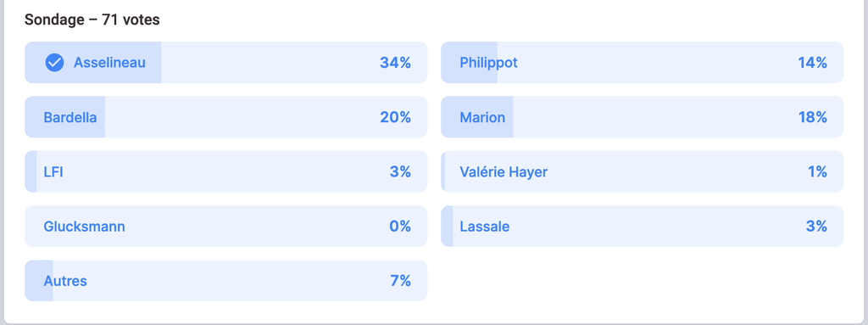Click the 14% result for Philippot
868x325 pixels.
(x=812, y=63)
